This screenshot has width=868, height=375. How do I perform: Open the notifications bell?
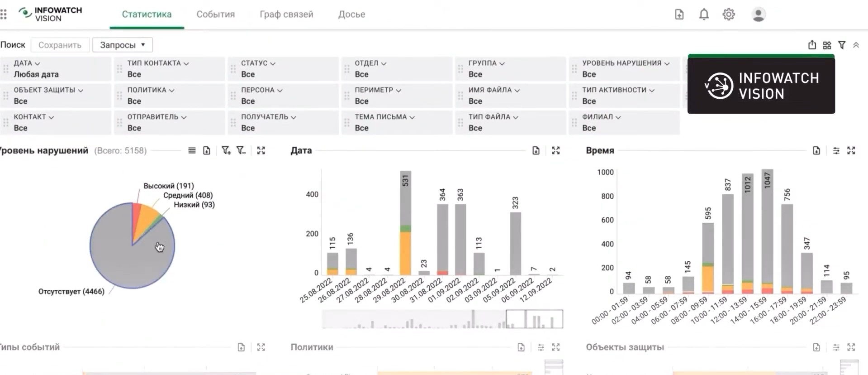(704, 14)
